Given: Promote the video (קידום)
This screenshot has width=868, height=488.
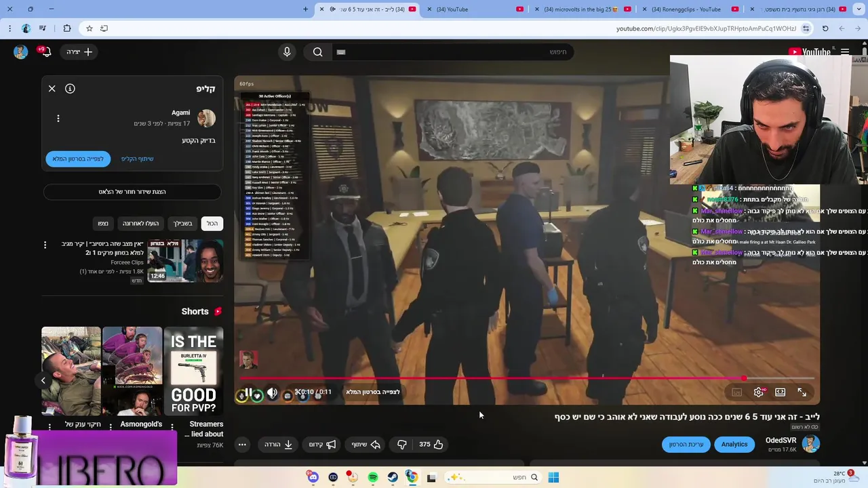Looking at the screenshot, I should [322, 445].
